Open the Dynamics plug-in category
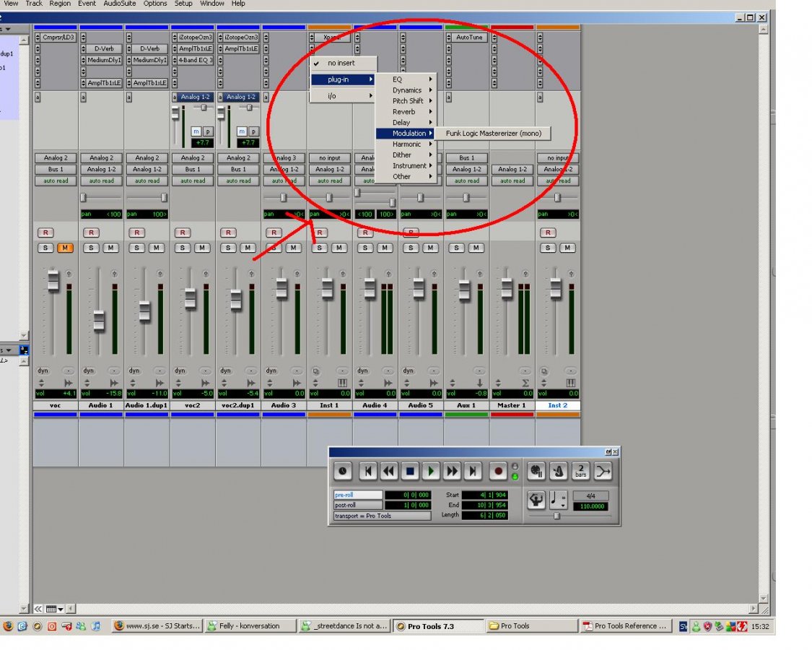812x650 pixels. coord(406,90)
